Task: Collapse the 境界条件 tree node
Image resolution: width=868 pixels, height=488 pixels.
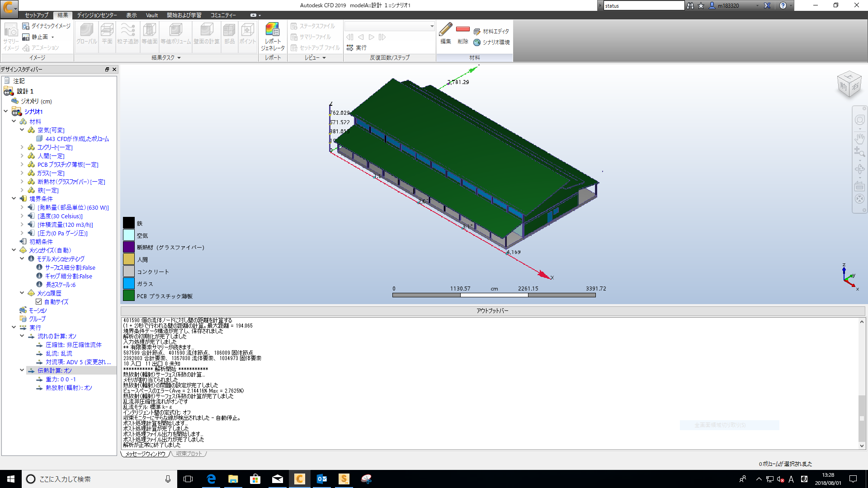Action: pos(14,199)
